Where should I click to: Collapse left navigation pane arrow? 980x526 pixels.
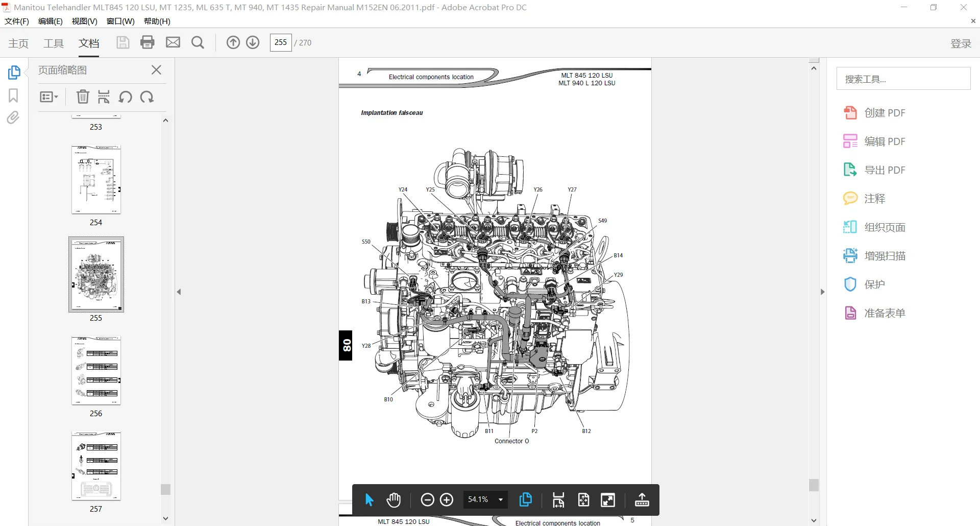point(179,292)
